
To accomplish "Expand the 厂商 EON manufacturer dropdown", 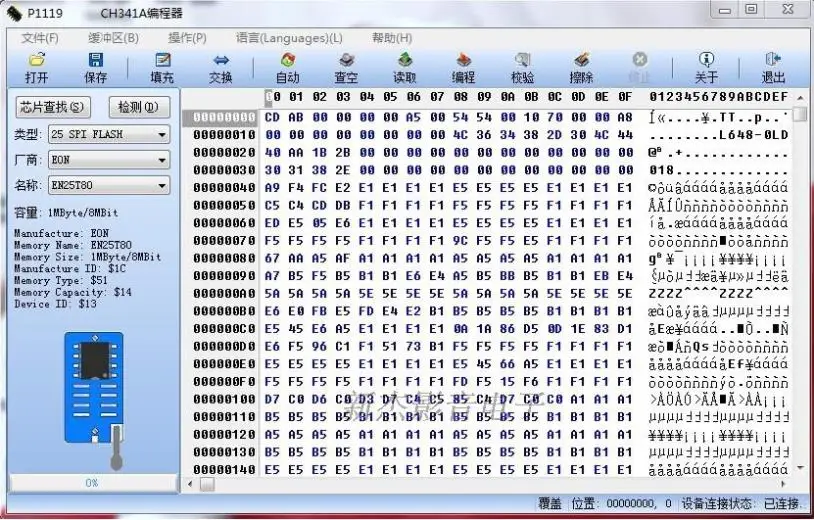I will 162,160.
